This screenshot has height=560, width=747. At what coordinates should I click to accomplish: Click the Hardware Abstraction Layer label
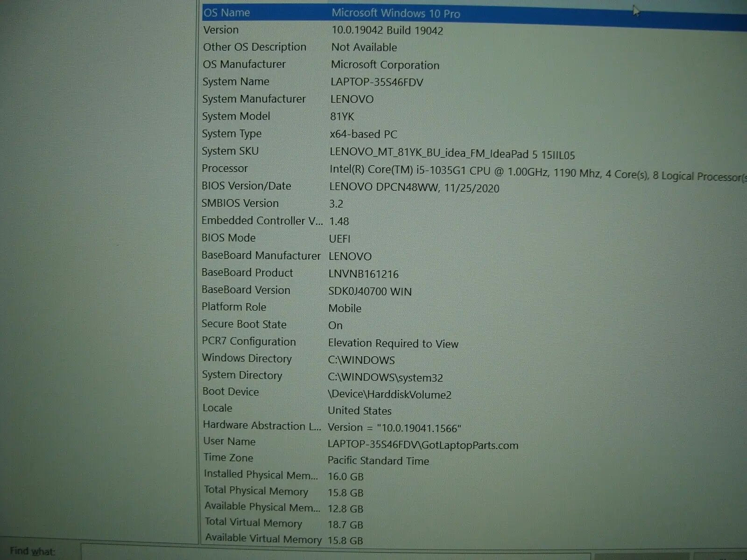click(x=262, y=426)
